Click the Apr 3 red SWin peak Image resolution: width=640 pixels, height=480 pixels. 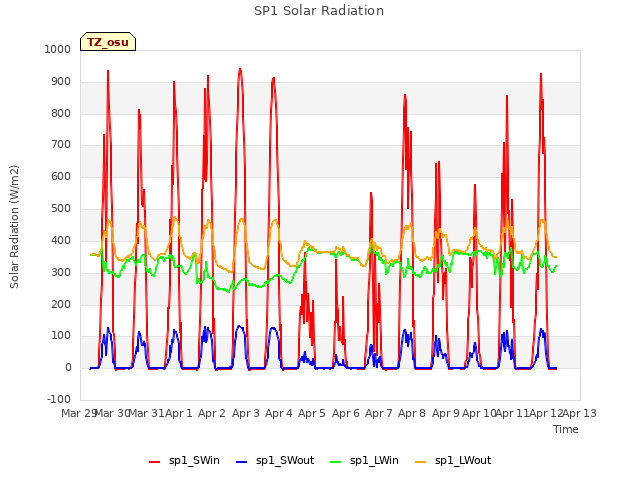[x=240, y=69]
